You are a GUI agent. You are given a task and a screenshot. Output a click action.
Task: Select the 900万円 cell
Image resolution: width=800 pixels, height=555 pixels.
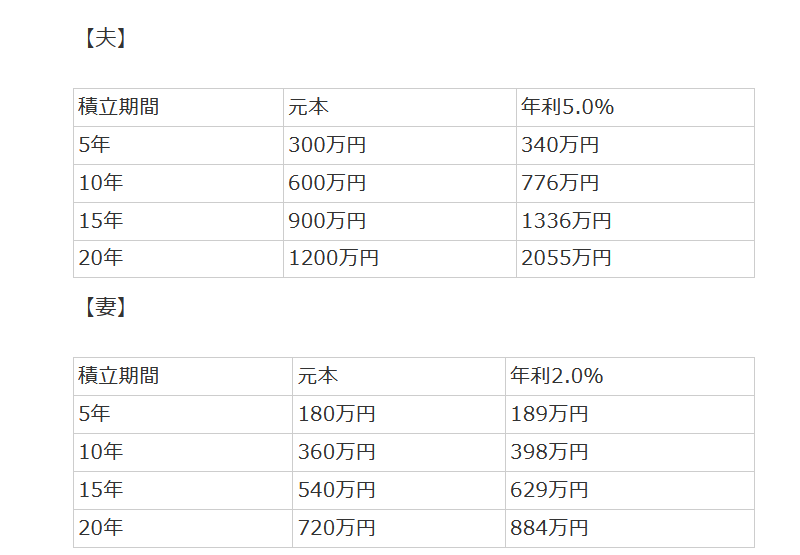click(327, 221)
